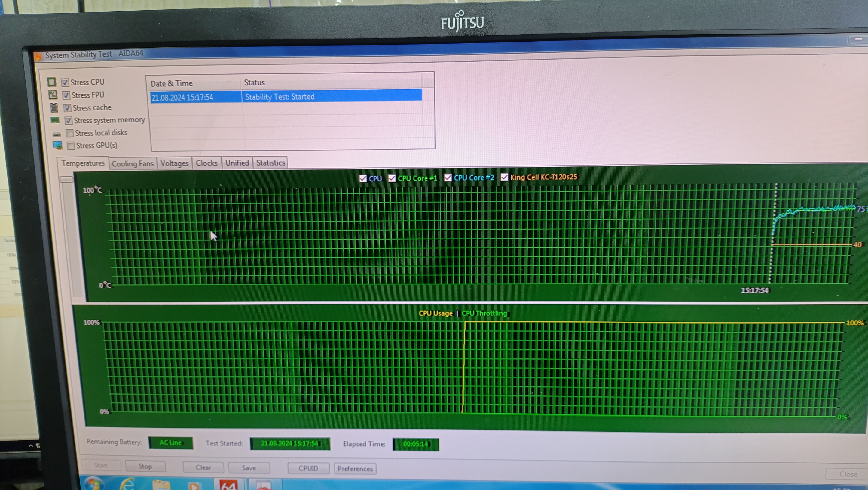Viewport: 868px width, 490px height.
Task: Click the Stress cache chip icon
Action: (54, 108)
